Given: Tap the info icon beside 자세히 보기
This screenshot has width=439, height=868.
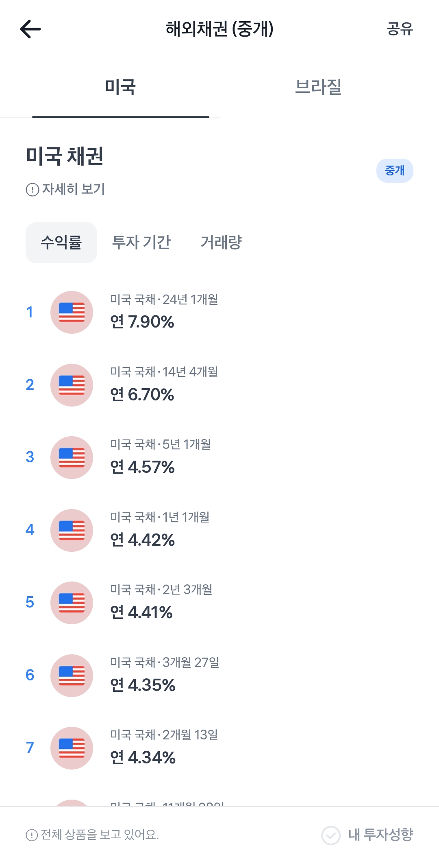Looking at the screenshot, I should tap(33, 190).
